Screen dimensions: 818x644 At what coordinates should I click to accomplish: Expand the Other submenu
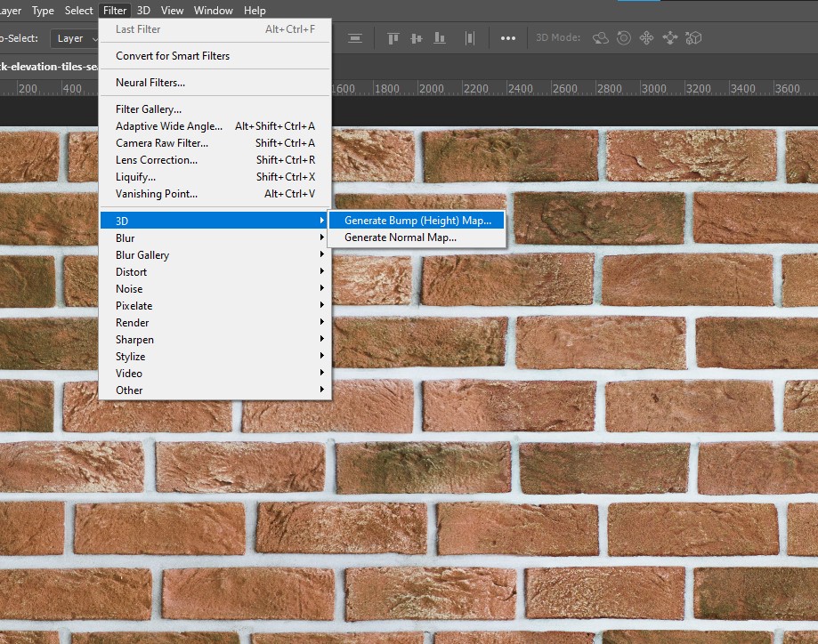tap(215, 390)
